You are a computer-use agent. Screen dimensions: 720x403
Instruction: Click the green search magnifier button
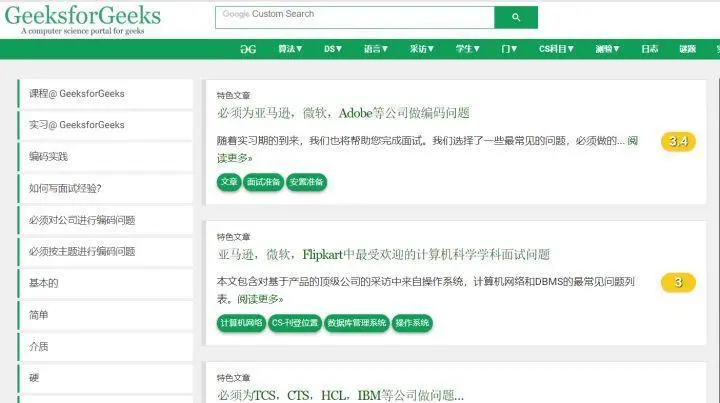(516, 17)
